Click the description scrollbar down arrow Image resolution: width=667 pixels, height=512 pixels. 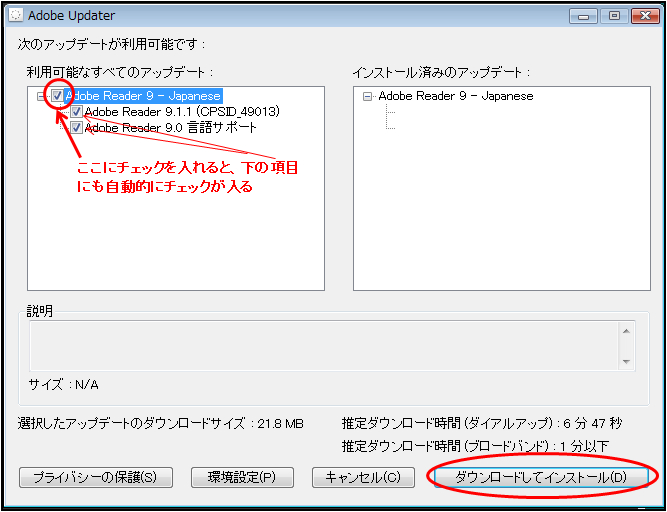click(x=626, y=361)
